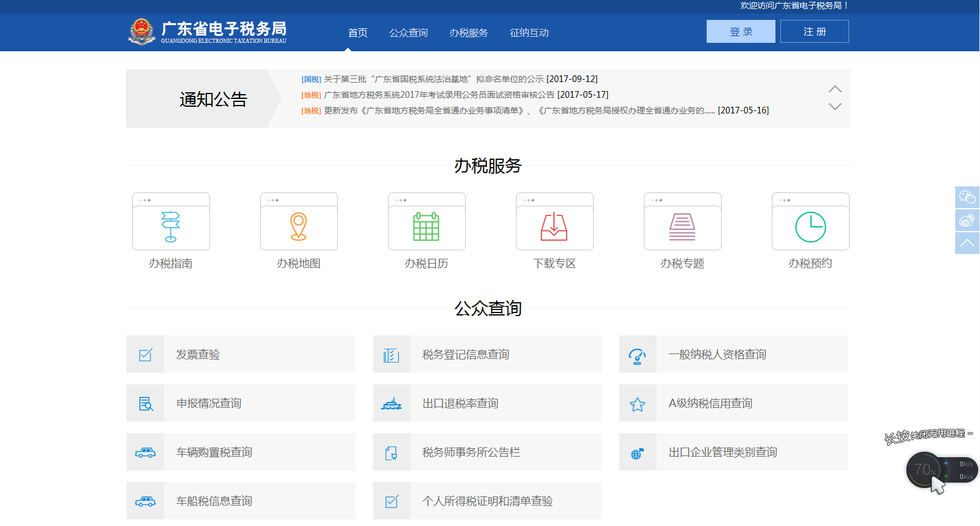The height and width of the screenshot is (526, 980).
Task: Open 税务登记信息查询
Action: coord(487,355)
